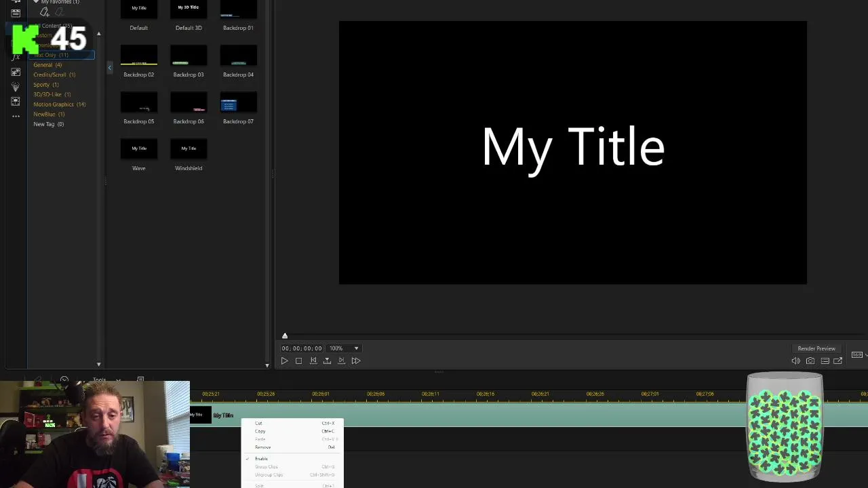
Task: Click the tag list scroll-down arrow
Action: coord(98,365)
